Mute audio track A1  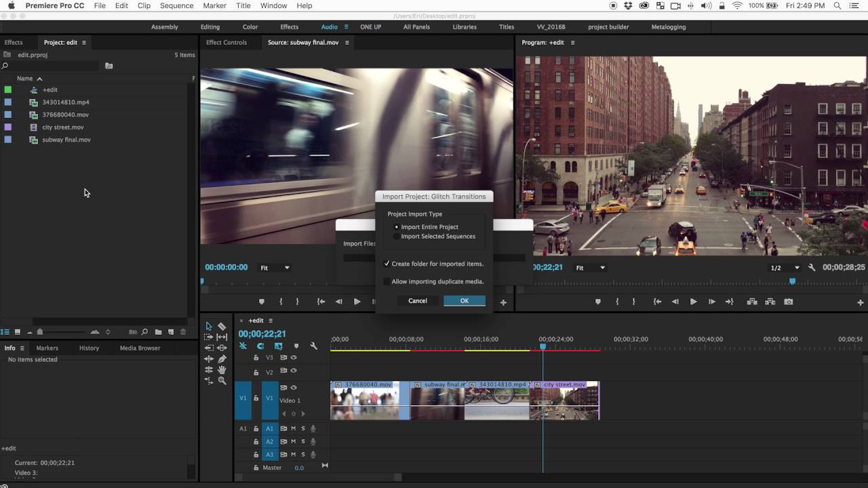293,428
